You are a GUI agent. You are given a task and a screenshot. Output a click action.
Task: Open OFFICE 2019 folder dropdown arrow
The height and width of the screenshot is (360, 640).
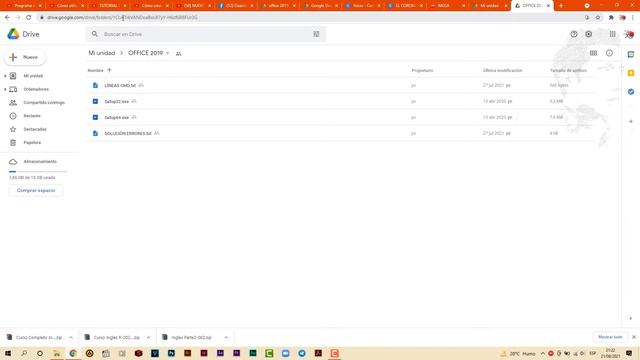click(x=167, y=53)
